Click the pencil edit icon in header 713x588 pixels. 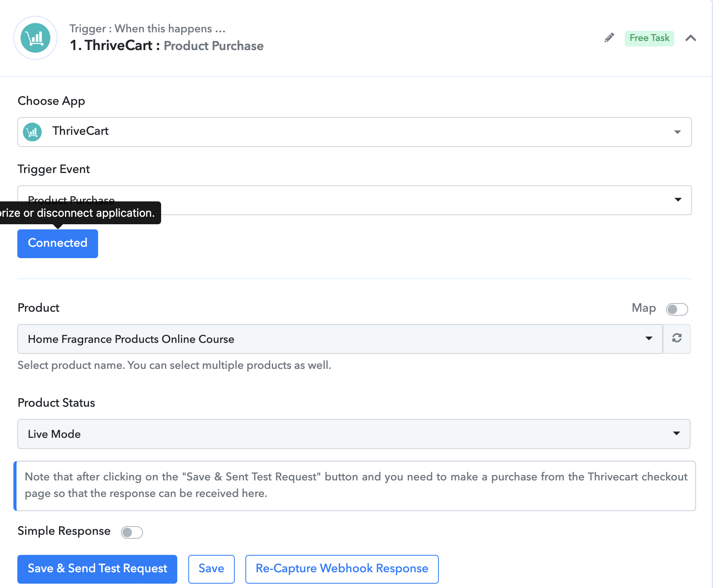609,38
